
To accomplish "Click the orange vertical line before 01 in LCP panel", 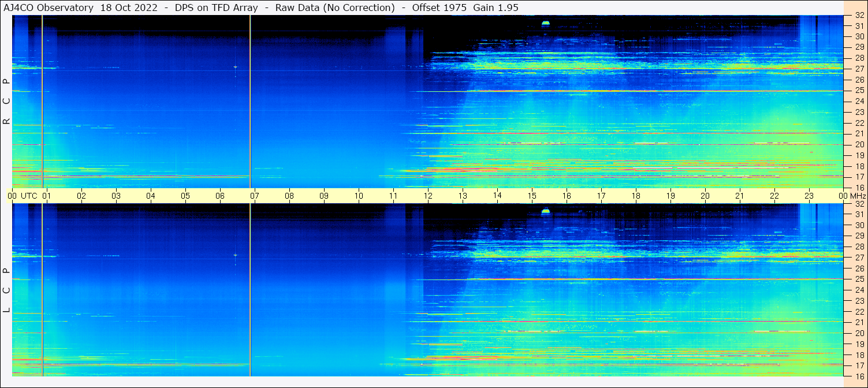I will coord(42,290).
